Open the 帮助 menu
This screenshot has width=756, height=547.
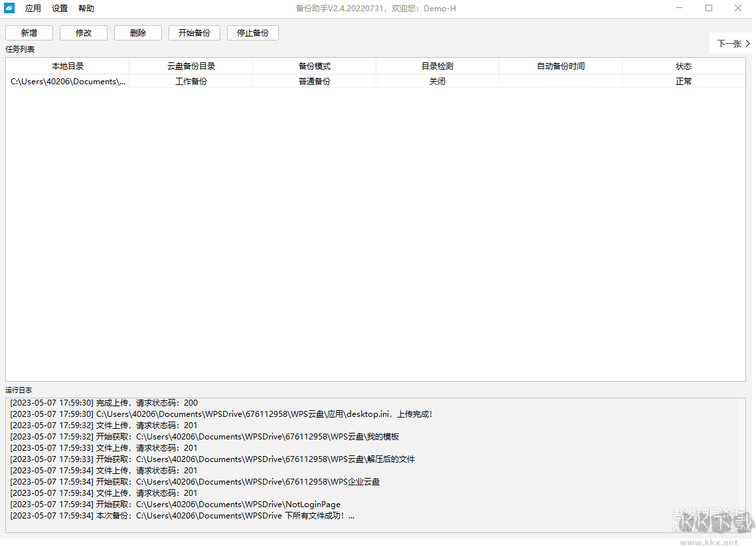point(86,8)
